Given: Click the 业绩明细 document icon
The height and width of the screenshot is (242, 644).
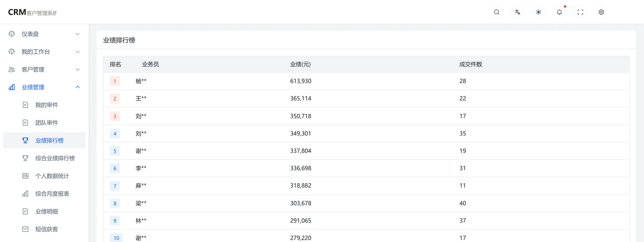Looking at the screenshot, I should point(25,211).
